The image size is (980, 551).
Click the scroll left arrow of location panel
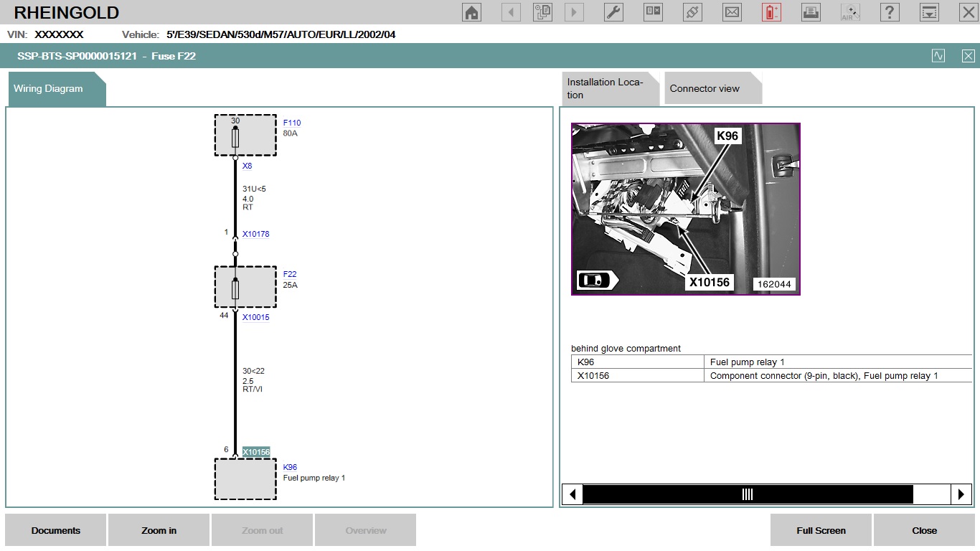(572, 494)
